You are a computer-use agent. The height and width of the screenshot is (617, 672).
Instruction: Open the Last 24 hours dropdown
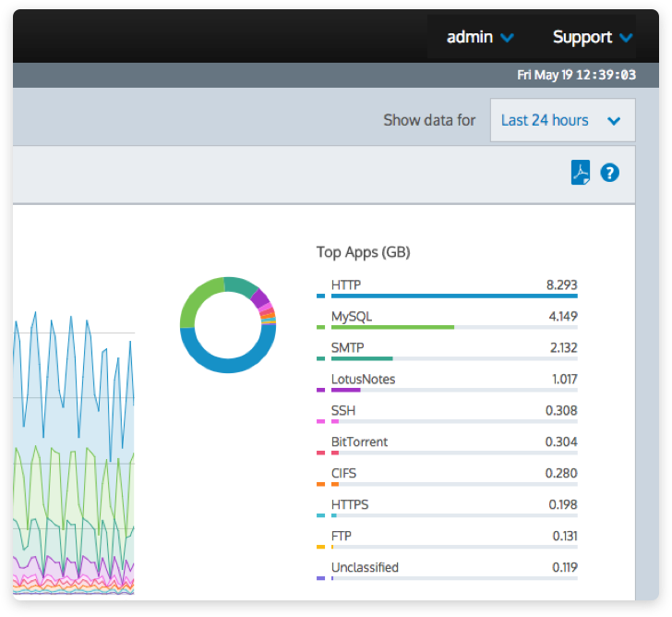point(562,120)
